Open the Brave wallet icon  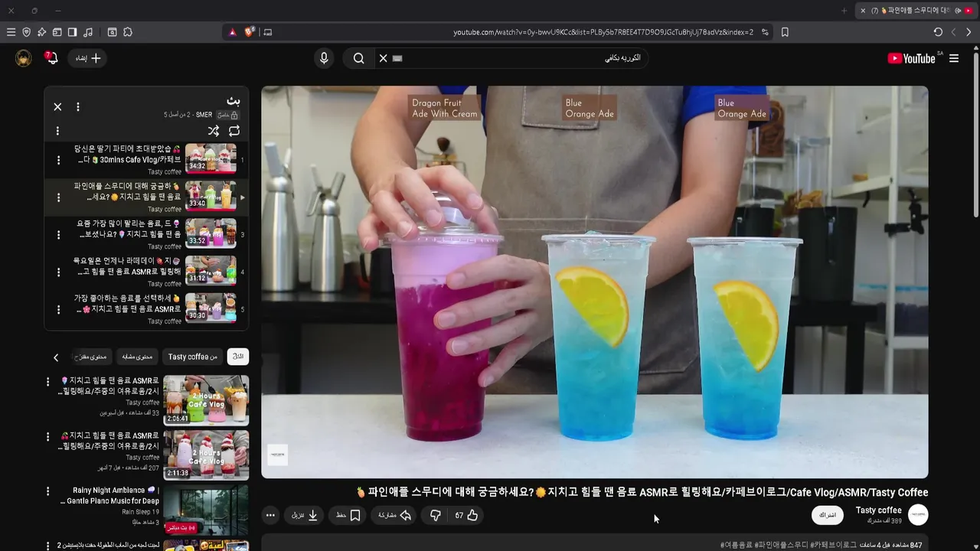pos(57,32)
